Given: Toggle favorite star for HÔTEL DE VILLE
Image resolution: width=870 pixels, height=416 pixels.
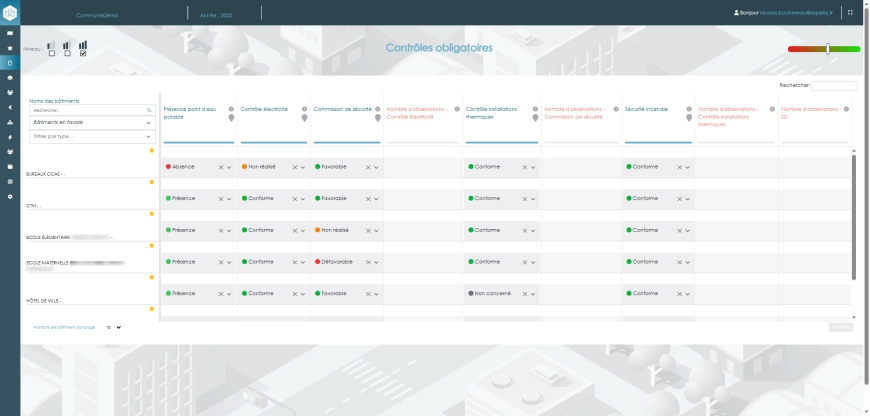Looking at the screenshot, I should [x=151, y=277].
